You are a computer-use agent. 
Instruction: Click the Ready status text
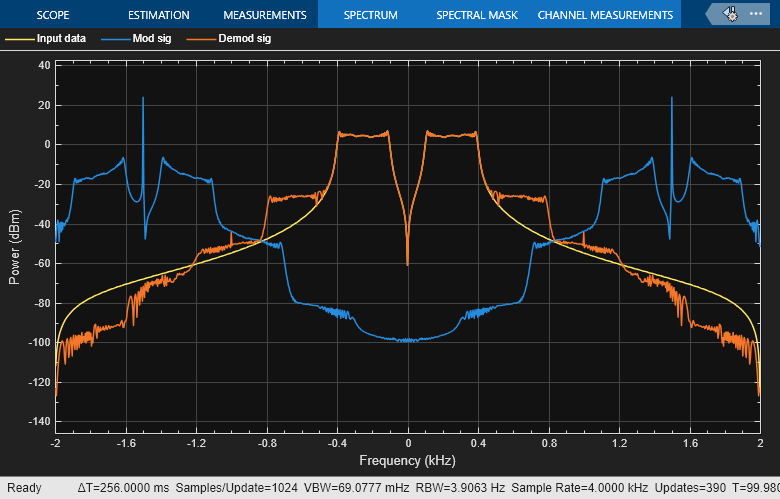pyautogui.click(x=24, y=488)
